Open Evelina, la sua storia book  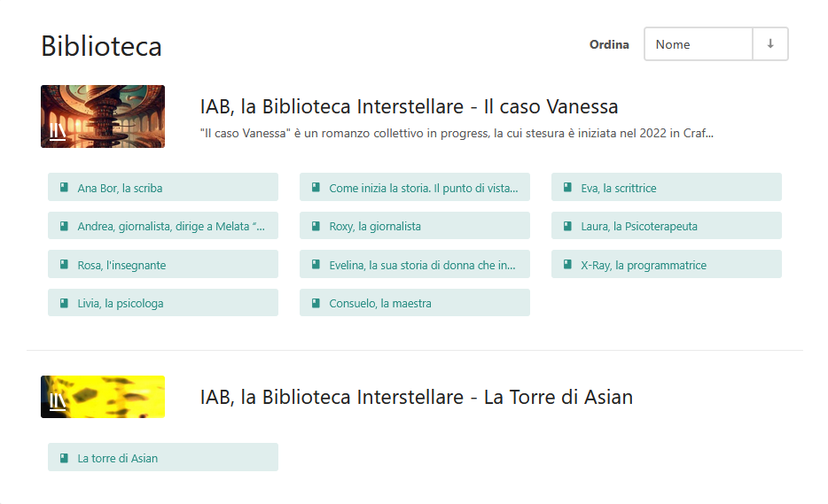(415, 265)
